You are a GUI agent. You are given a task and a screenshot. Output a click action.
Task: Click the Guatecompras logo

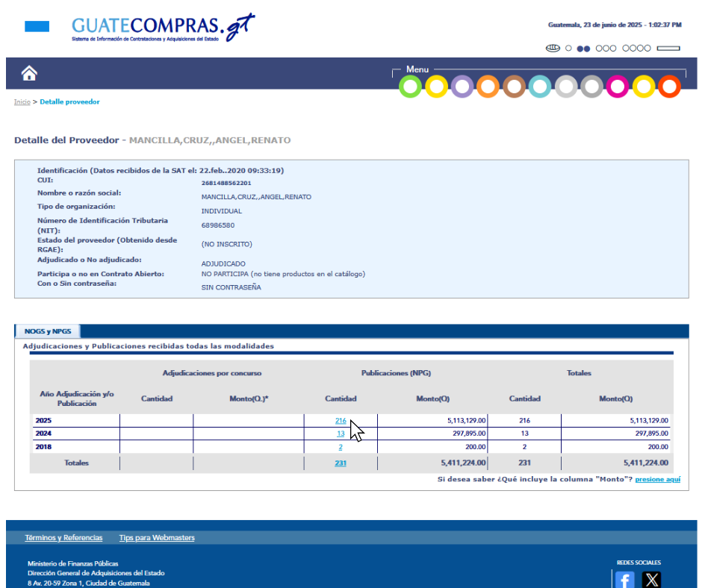163,28
